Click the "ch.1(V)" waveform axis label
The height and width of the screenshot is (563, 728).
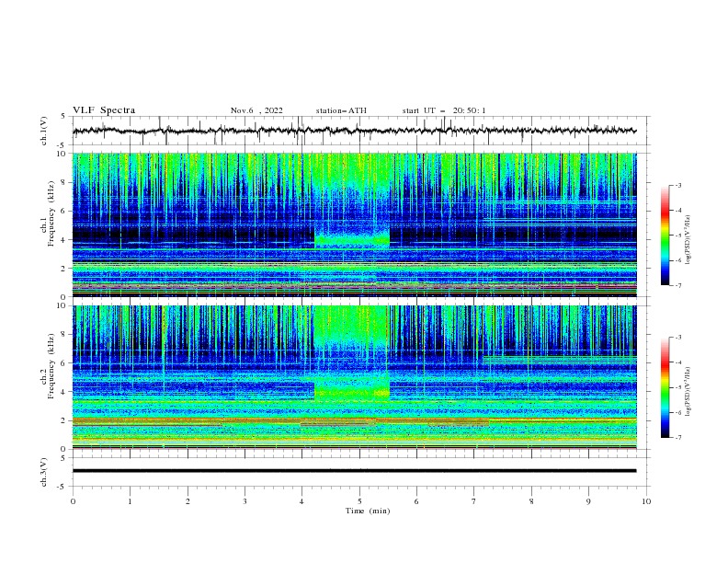44,131
